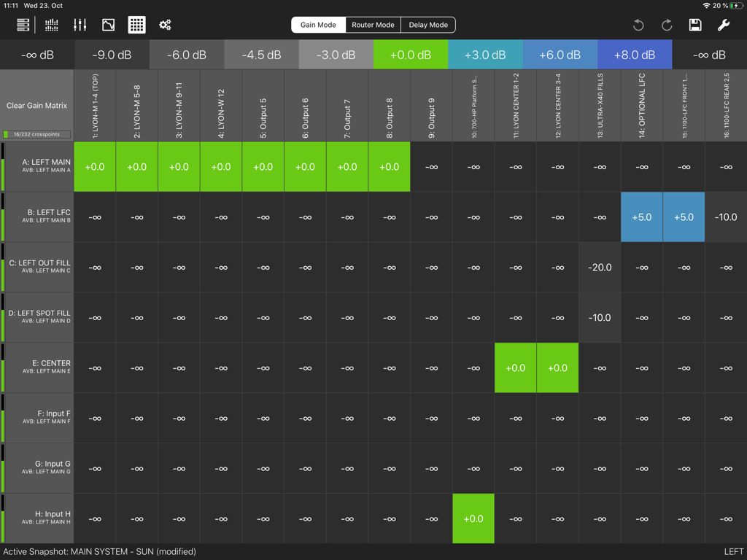Undo the last matrix change

click(638, 24)
